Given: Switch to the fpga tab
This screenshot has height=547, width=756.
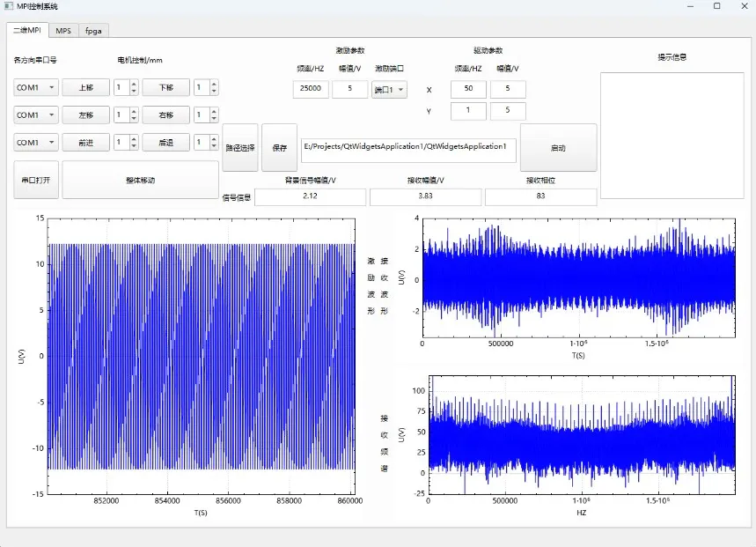Looking at the screenshot, I should point(93,30).
